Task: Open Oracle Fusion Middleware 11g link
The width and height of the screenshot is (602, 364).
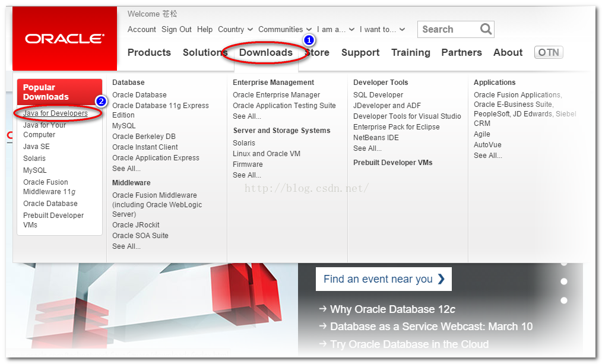Action: 49,186
